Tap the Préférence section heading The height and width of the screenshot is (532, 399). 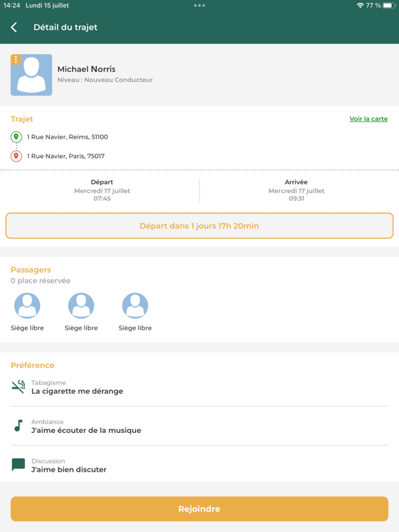click(x=33, y=365)
